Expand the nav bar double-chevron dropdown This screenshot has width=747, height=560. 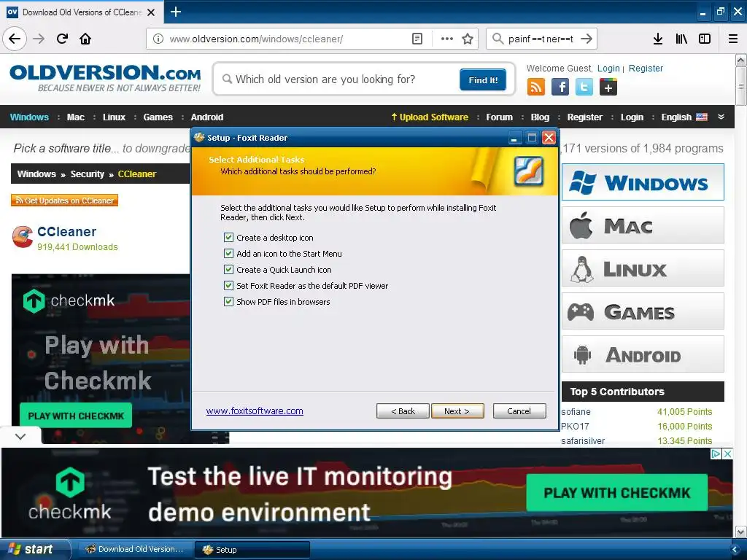point(721,117)
